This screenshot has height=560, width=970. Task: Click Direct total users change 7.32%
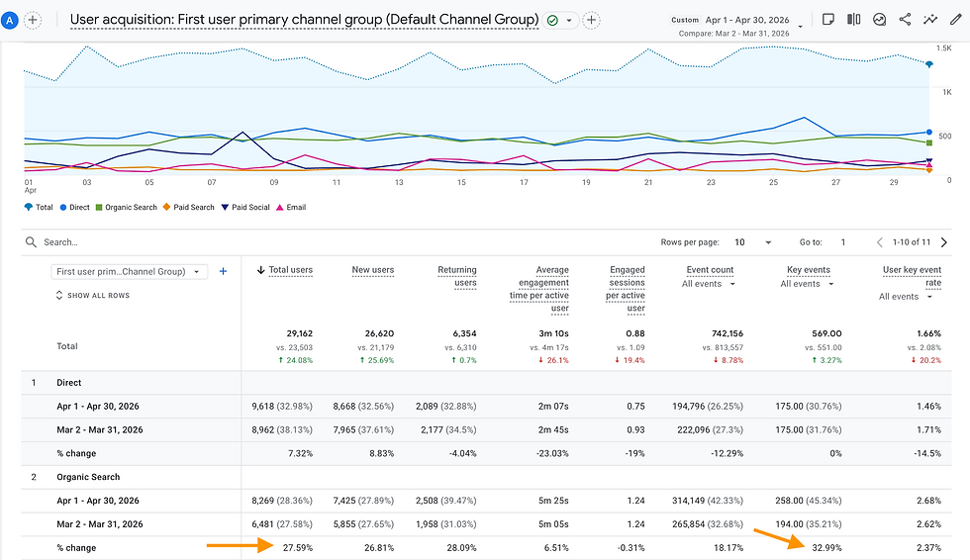301,454
